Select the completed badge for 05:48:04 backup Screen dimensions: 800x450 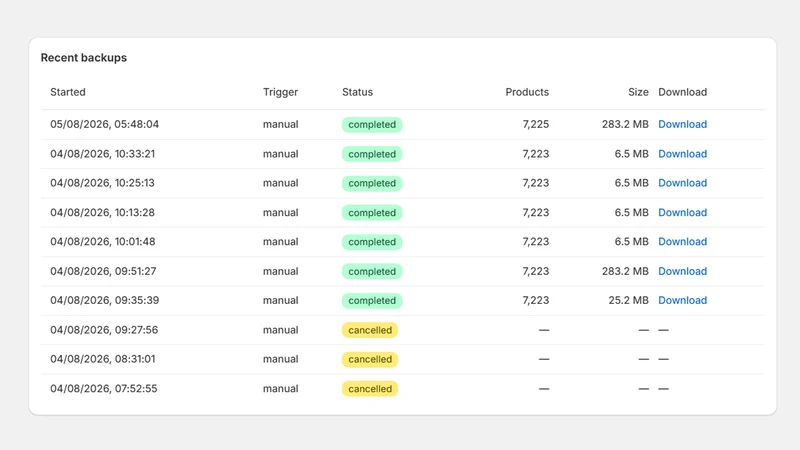[x=372, y=124]
